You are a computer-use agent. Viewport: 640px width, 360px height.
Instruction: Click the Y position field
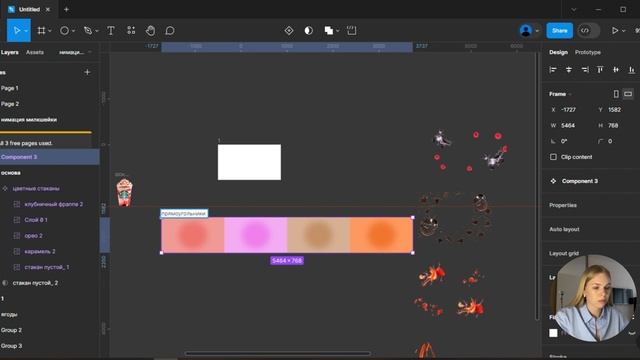(616, 110)
